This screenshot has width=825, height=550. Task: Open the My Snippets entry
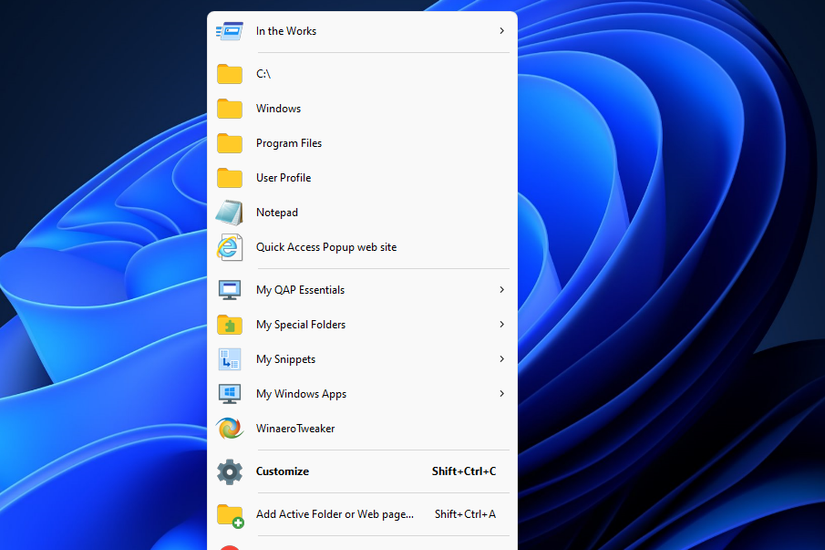click(362, 359)
